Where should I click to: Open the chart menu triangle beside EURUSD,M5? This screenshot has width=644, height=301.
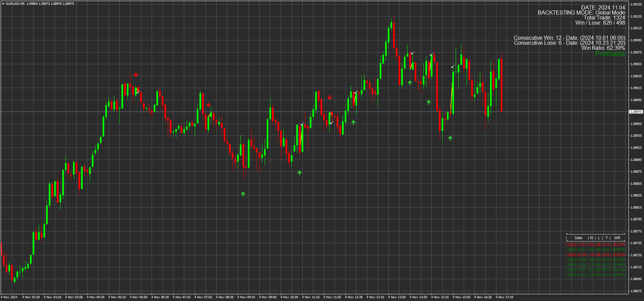(3, 4)
